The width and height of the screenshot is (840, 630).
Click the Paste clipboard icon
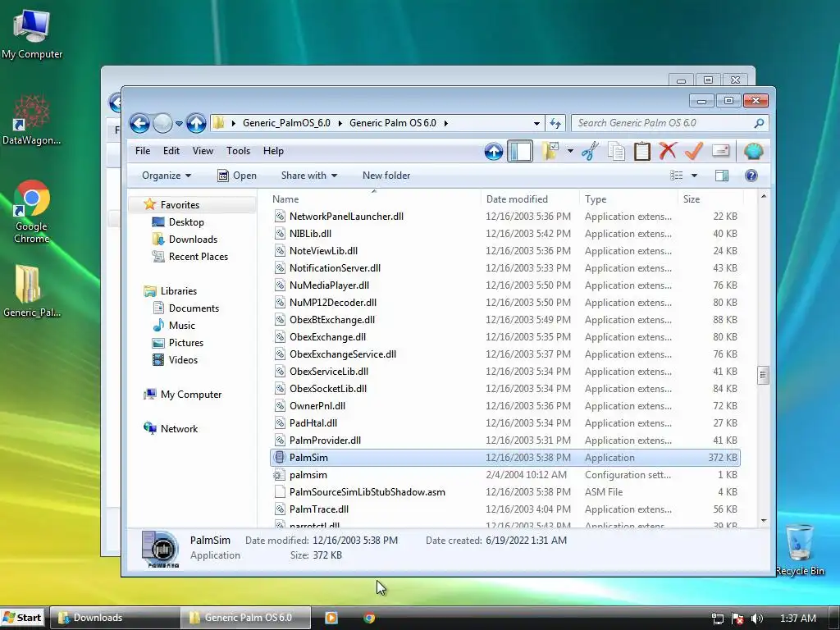[x=641, y=152]
